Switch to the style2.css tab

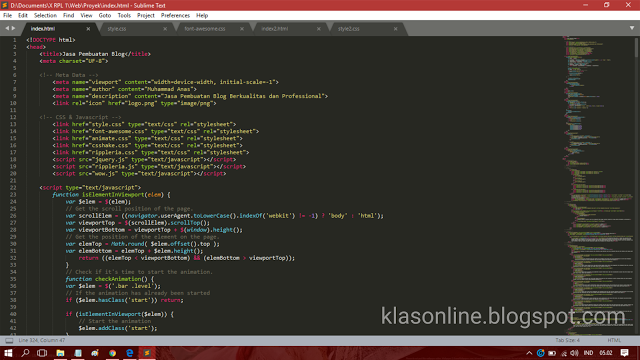tap(349, 29)
